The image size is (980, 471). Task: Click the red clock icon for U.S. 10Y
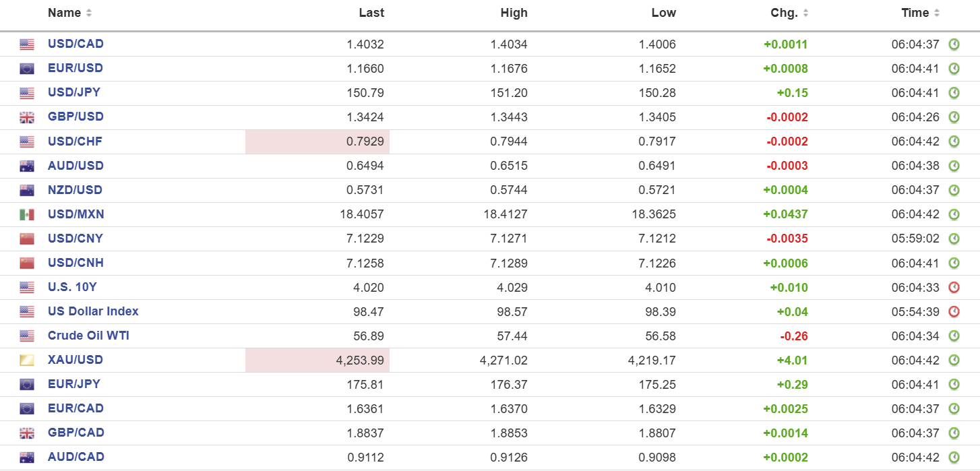(x=954, y=287)
